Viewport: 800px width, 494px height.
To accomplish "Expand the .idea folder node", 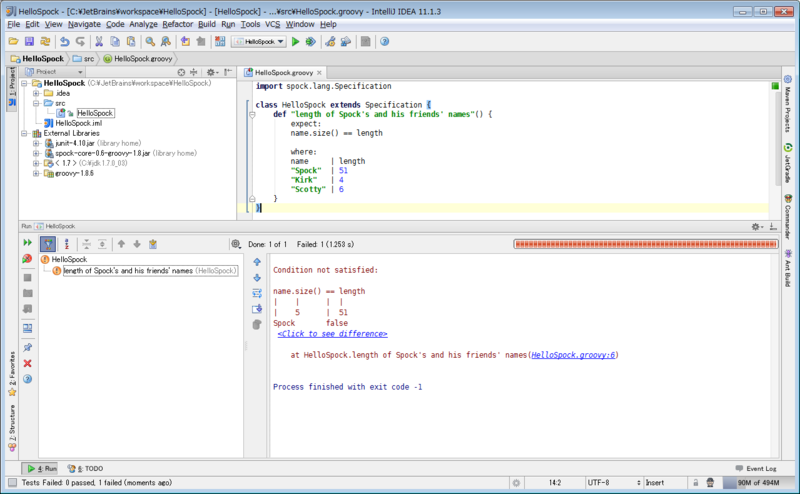I will point(36,93).
